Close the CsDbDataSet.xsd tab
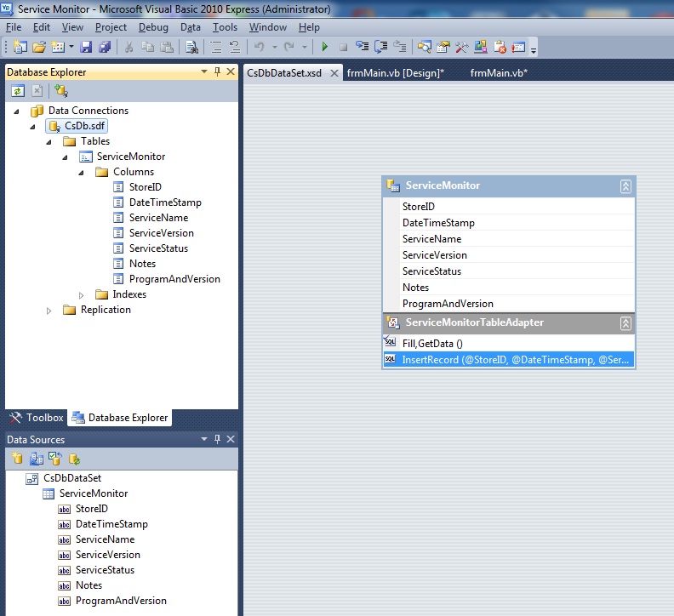This screenshot has height=616, width=674. click(x=334, y=72)
